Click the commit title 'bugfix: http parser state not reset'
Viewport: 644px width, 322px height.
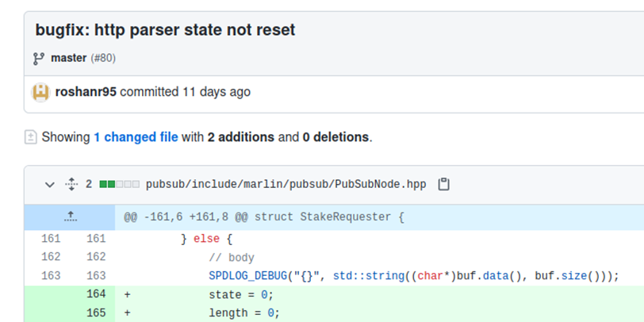tap(165, 30)
